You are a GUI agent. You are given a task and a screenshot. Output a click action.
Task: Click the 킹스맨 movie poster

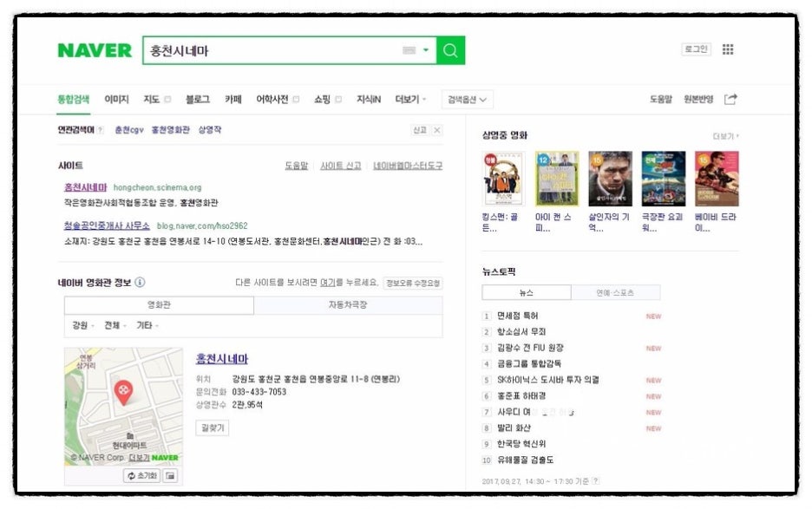point(503,179)
